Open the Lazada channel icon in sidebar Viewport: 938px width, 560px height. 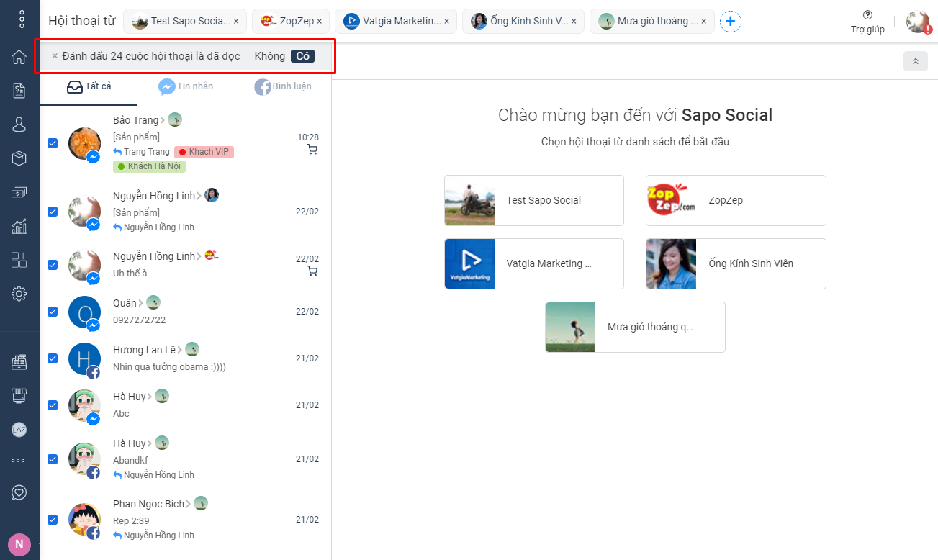click(x=19, y=430)
